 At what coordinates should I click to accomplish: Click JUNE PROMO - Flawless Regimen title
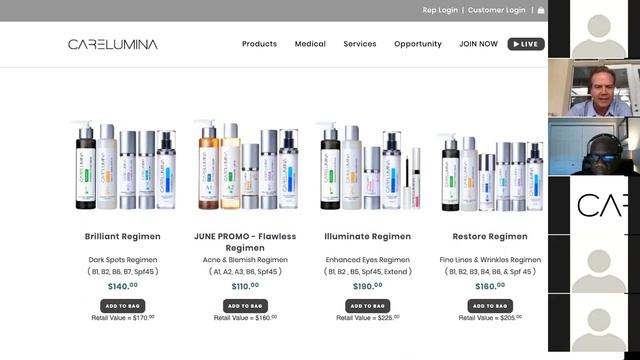(245, 242)
